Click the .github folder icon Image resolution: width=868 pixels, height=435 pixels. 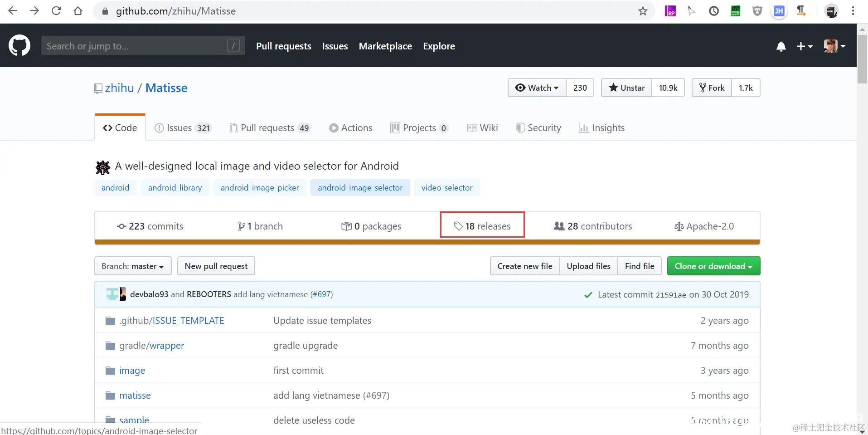tap(110, 321)
